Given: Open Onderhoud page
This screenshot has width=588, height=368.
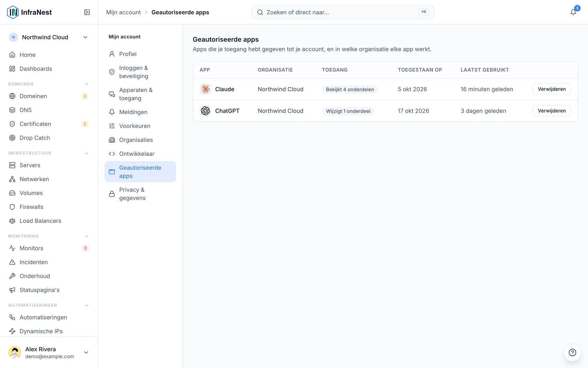Looking at the screenshot, I should [49, 276].
